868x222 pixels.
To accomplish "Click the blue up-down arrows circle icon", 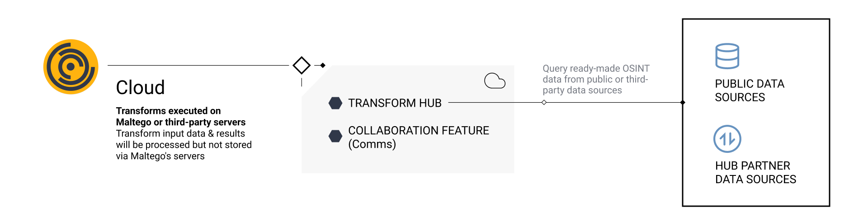I will point(727,139).
